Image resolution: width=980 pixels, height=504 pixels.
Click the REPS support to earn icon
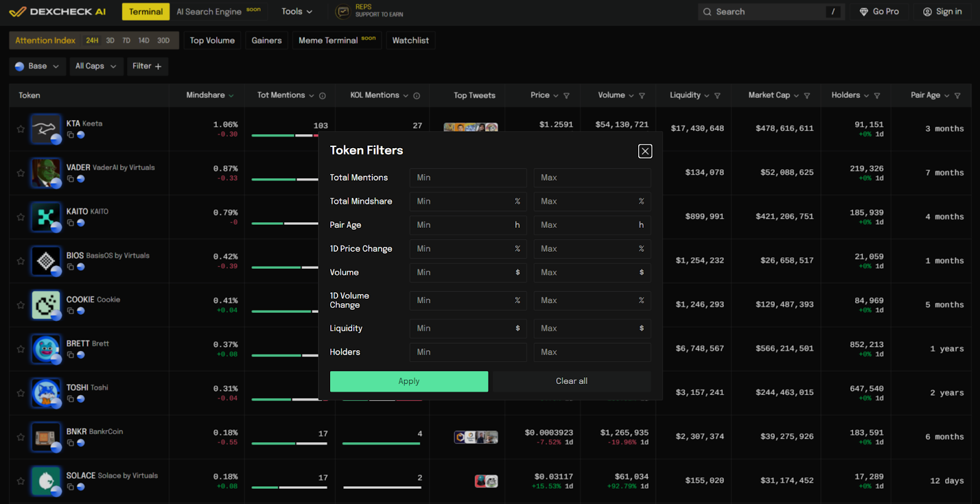point(343,12)
